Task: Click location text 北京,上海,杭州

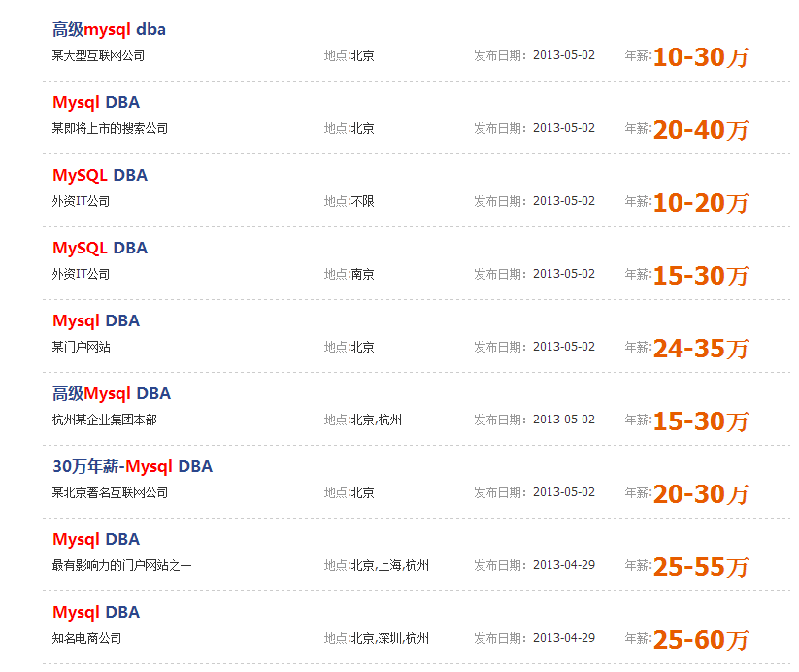Action: point(390,565)
